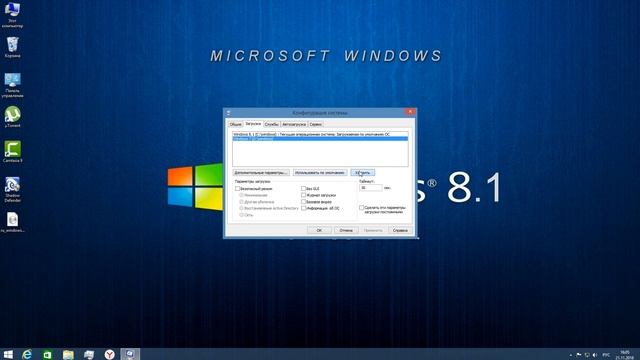This screenshot has height=360, width=640.
Task: Switch to the Службы tab
Action: pyautogui.click(x=271, y=124)
